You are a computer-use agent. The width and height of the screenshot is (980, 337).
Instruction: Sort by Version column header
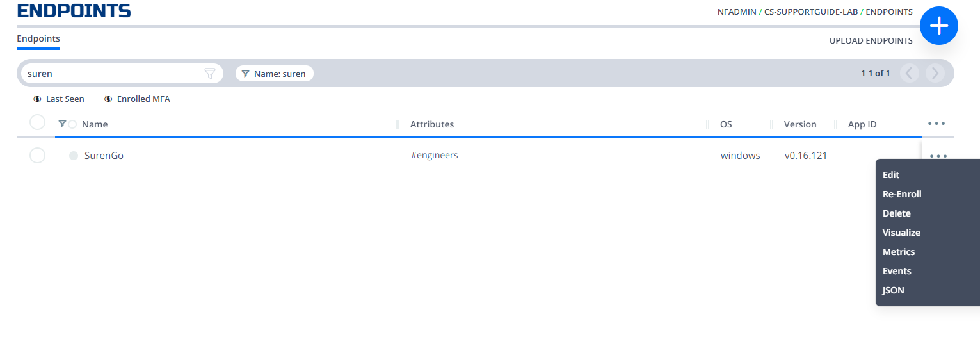tap(800, 124)
